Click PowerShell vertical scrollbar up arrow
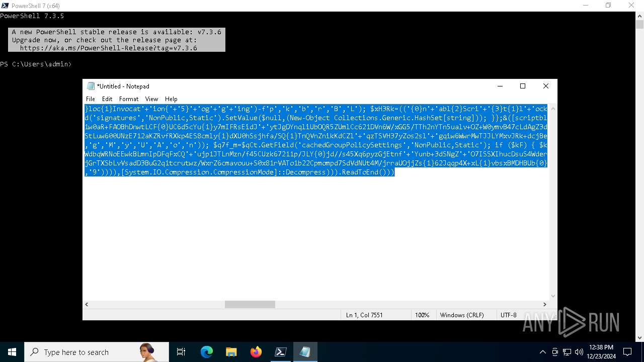 pyautogui.click(x=639, y=15)
